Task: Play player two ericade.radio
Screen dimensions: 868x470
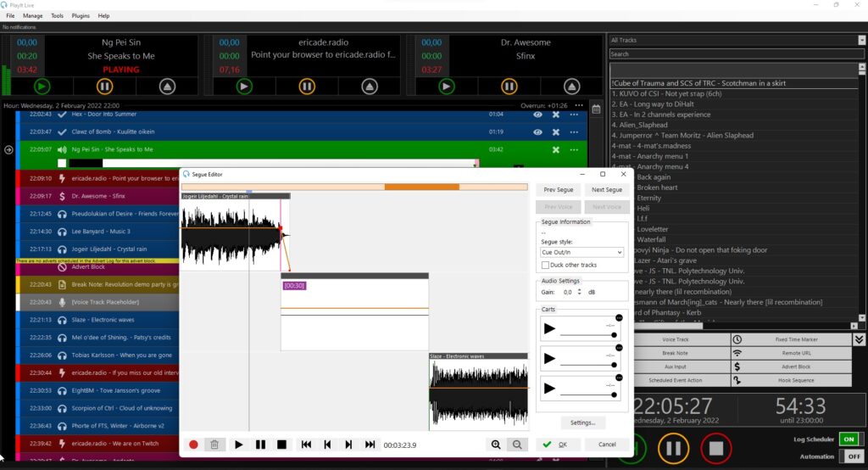Action: tap(244, 87)
